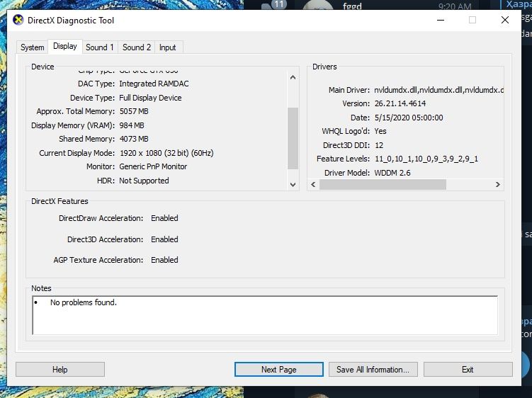The width and height of the screenshot is (532, 398).
Task: Click the 'WHQL Logo'd:' label
Action: coord(346,131)
